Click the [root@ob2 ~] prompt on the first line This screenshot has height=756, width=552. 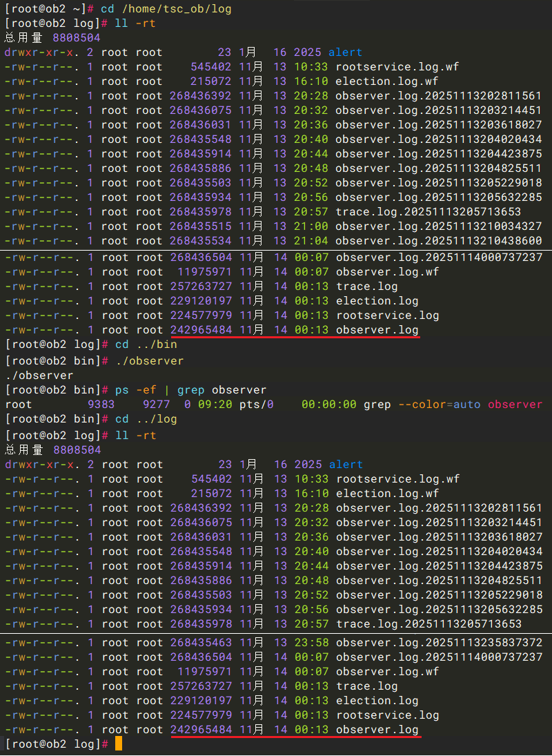[x=46, y=9]
